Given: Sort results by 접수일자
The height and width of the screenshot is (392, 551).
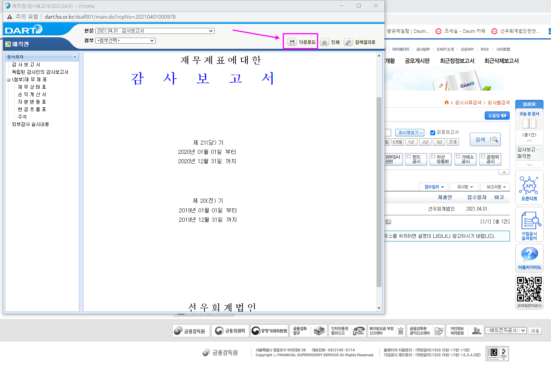Looking at the screenshot, I should click(434, 187).
